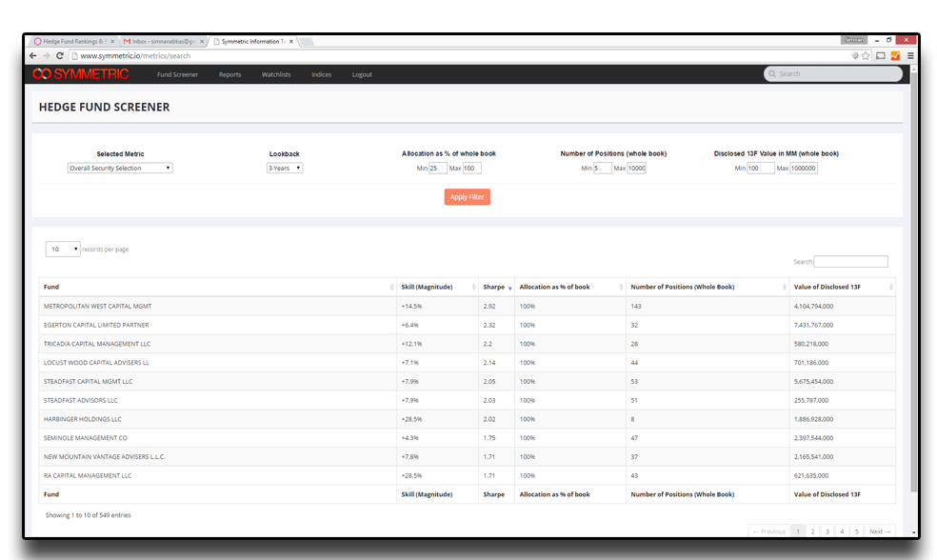Click the Disclosed 13F Value Min field

761,168
